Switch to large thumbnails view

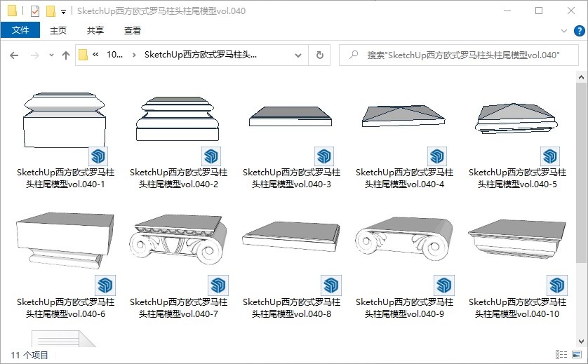576,354
